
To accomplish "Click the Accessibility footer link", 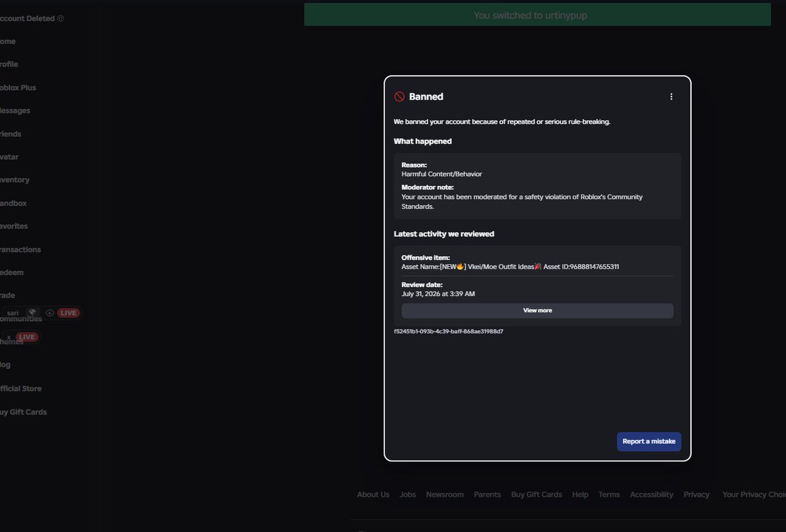I will click(x=652, y=495).
